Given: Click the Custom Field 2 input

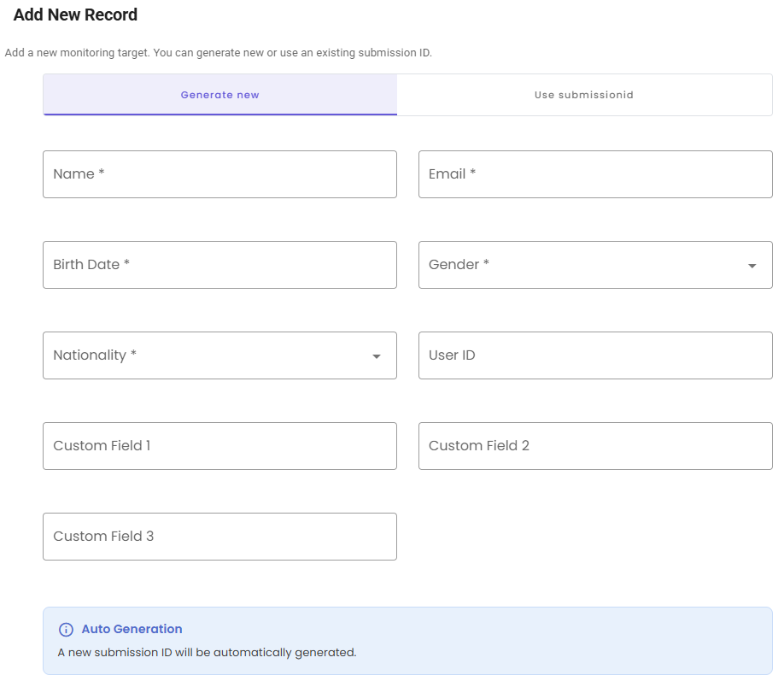Looking at the screenshot, I should click(x=594, y=445).
